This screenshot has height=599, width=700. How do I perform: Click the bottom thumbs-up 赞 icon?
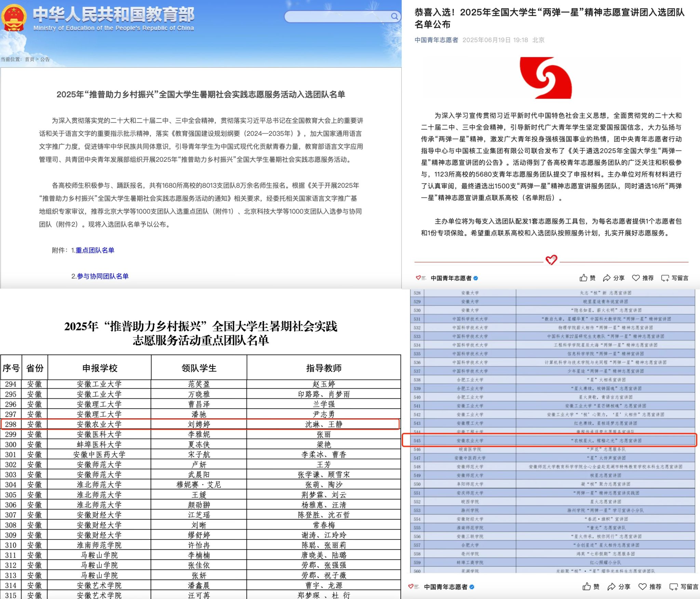coord(587,587)
